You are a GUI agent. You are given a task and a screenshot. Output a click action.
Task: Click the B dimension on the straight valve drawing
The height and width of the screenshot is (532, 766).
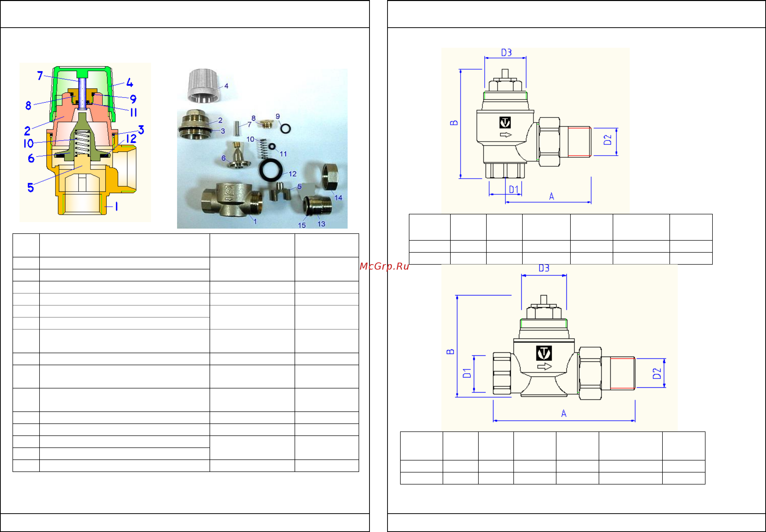(x=450, y=352)
